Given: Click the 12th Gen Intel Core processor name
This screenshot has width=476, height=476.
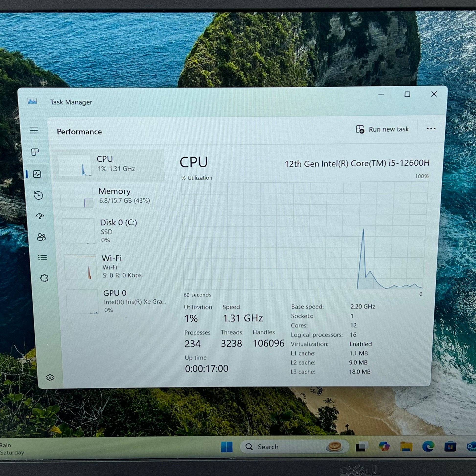Looking at the screenshot, I should tap(357, 163).
